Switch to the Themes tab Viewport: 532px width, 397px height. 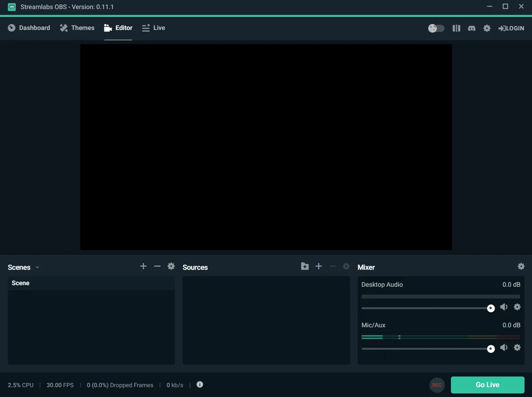pos(77,28)
